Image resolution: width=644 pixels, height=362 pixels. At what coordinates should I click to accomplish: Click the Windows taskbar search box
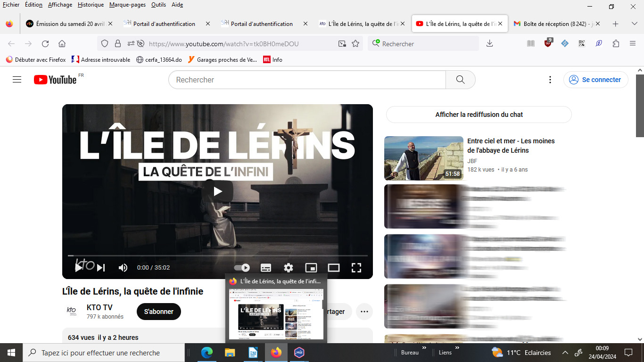pyautogui.click(x=104, y=353)
